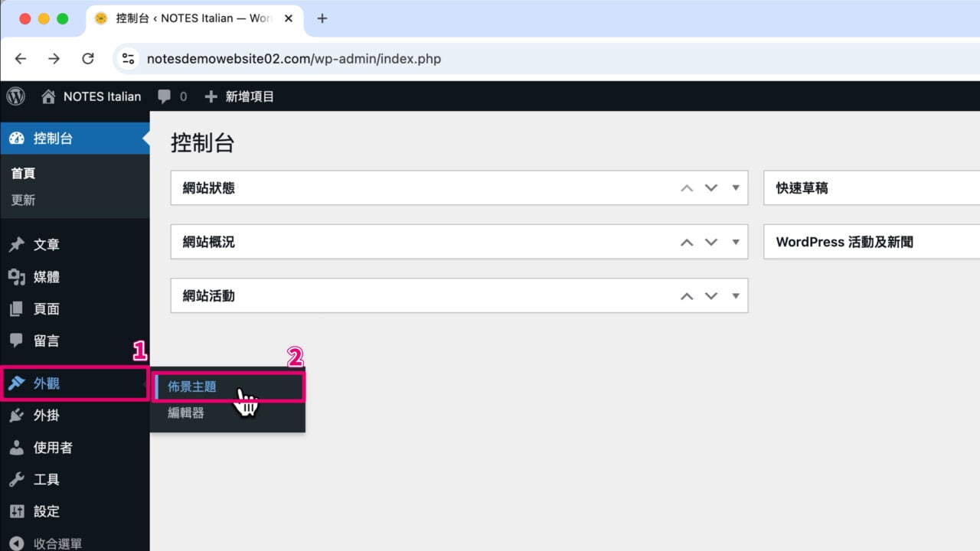The width and height of the screenshot is (980, 551).
Task: Open 設定 settings menu icon
Action: tap(16, 511)
